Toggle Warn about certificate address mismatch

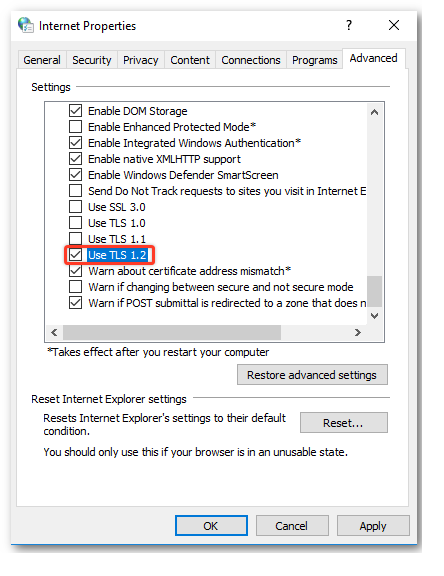pos(76,271)
